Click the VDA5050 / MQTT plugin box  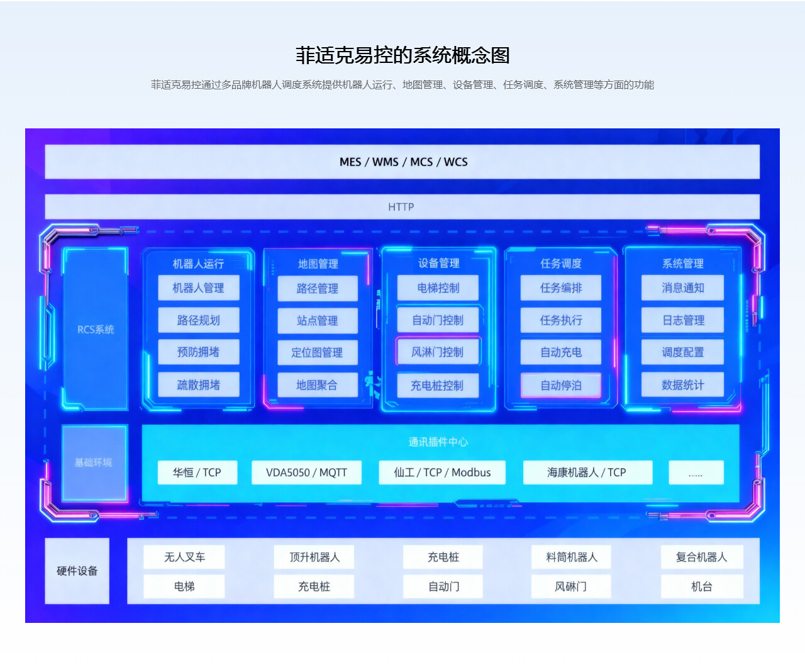pyautogui.click(x=307, y=473)
